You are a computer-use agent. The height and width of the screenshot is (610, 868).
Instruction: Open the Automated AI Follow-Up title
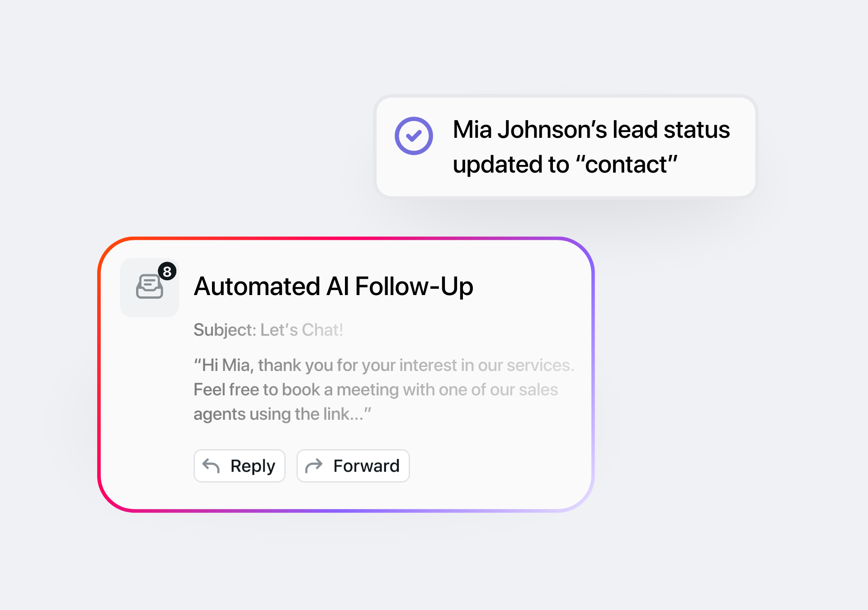[x=333, y=286]
